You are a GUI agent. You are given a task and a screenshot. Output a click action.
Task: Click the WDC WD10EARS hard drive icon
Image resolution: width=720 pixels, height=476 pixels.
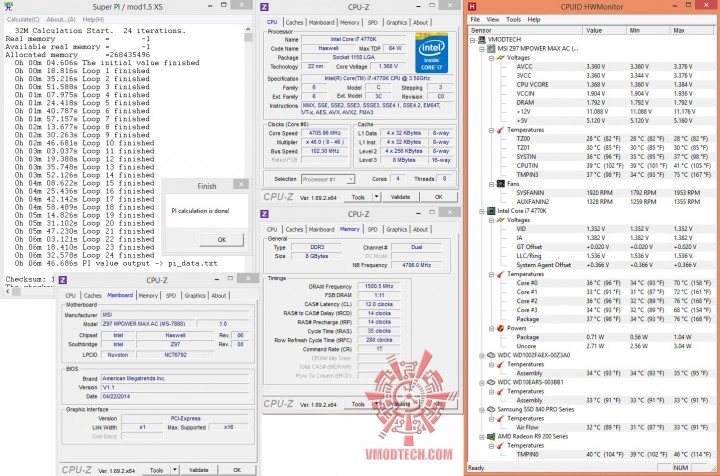point(491,382)
